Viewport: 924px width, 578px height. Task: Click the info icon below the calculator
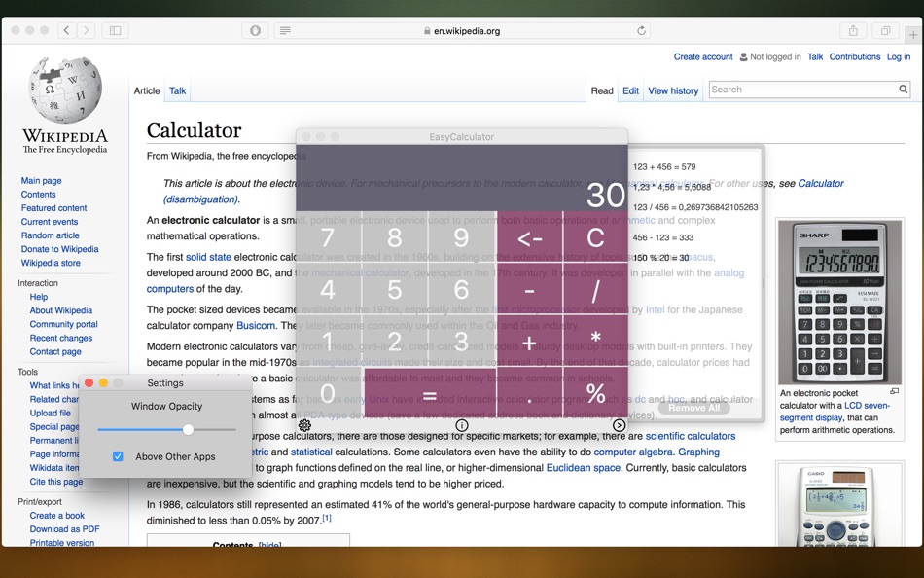[460, 425]
